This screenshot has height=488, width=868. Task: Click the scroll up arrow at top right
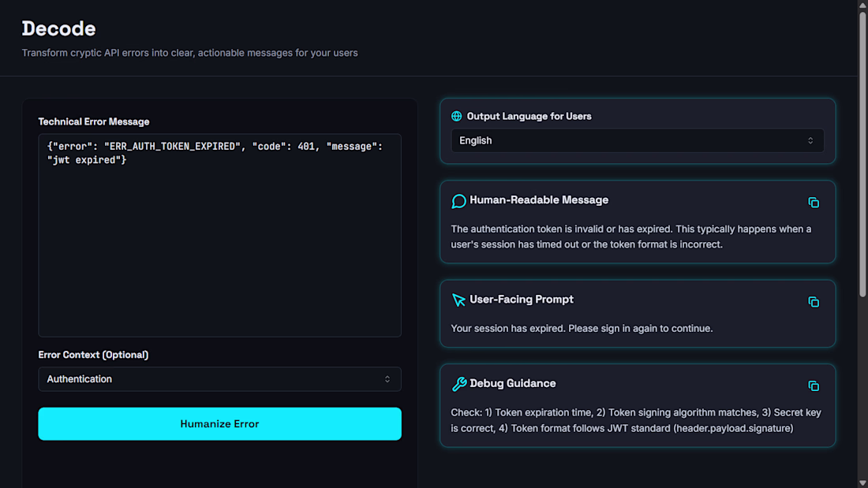pyautogui.click(x=862, y=6)
